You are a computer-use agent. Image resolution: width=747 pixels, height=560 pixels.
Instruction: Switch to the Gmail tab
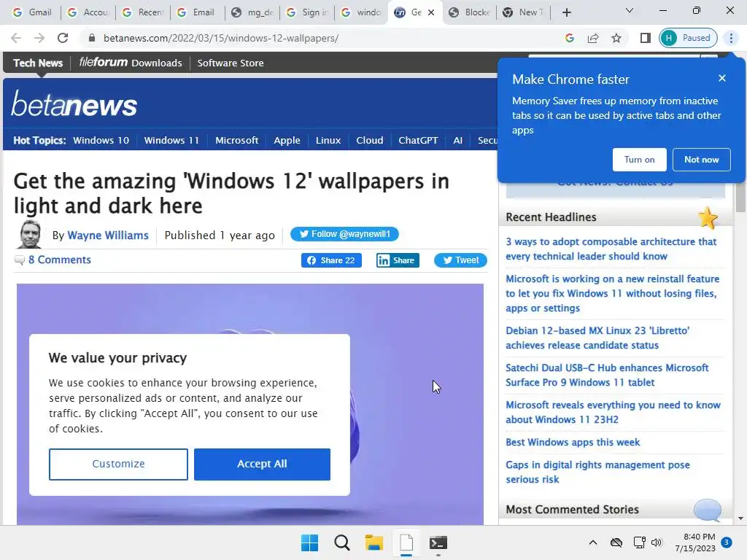pos(32,12)
